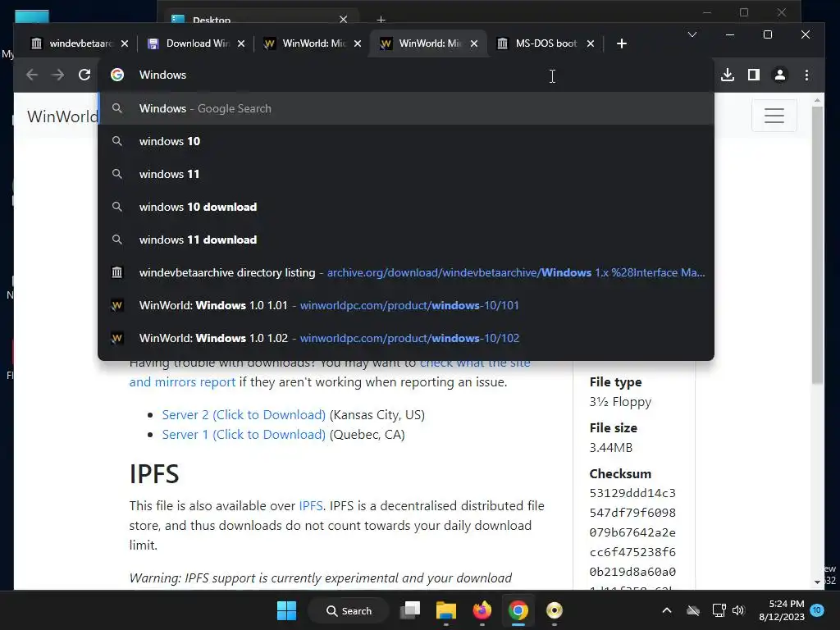Go back to previous page
Image resolution: width=840 pixels, height=630 pixels.
[32, 75]
